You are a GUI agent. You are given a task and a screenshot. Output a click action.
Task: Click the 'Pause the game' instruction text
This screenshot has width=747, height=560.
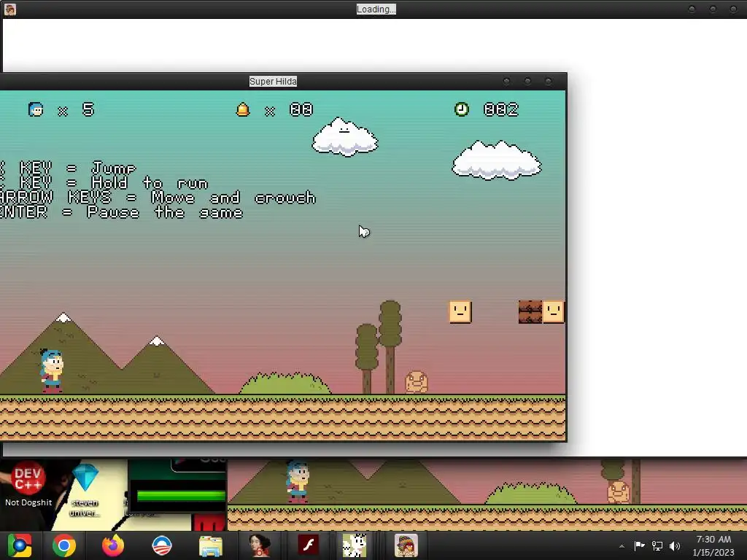165,212
